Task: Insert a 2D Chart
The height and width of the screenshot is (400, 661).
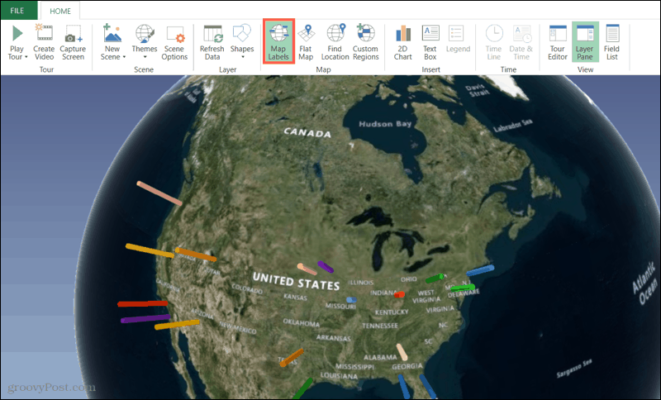Action: point(403,40)
